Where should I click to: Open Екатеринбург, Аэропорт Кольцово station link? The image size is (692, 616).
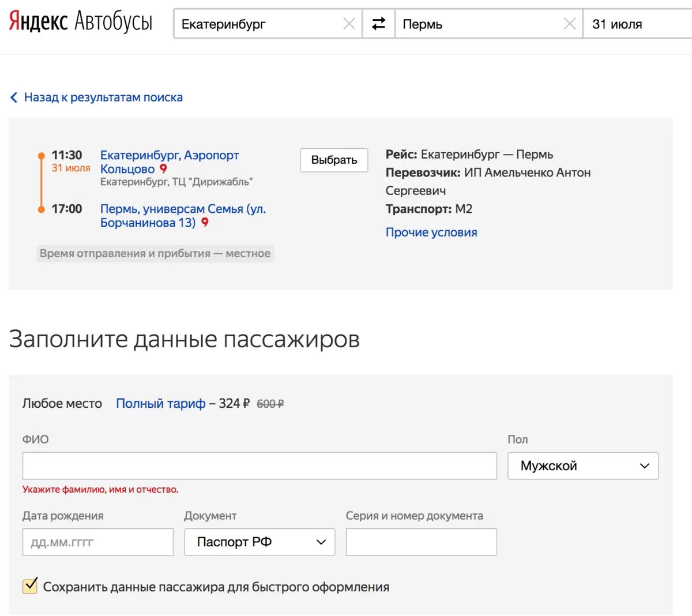tap(170, 162)
